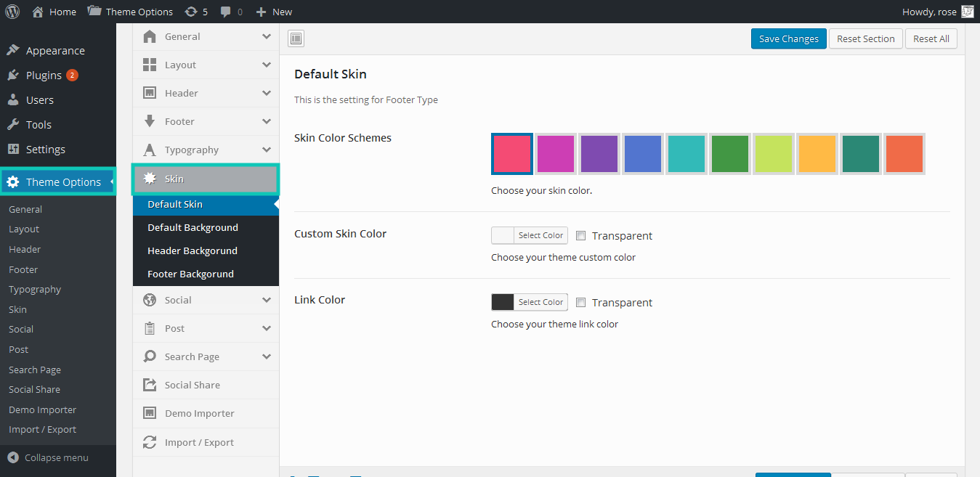Check Transparent for Link Color
The image size is (980, 477).
580,302
